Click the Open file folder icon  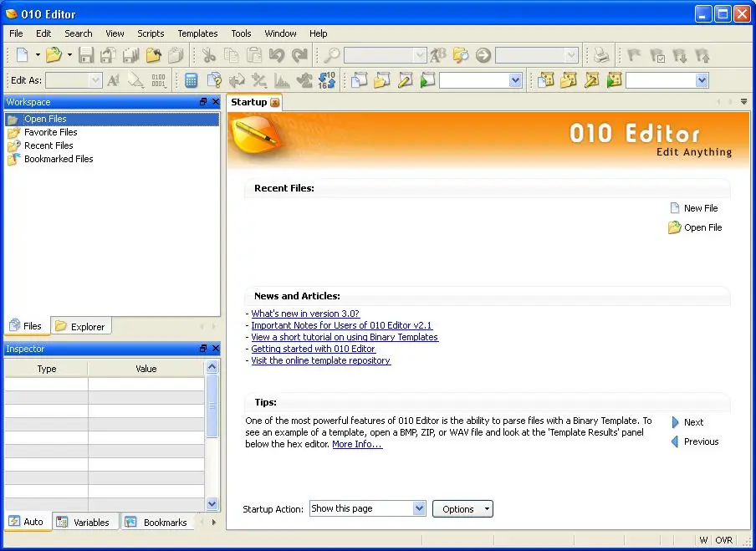[x=54, y=55]
